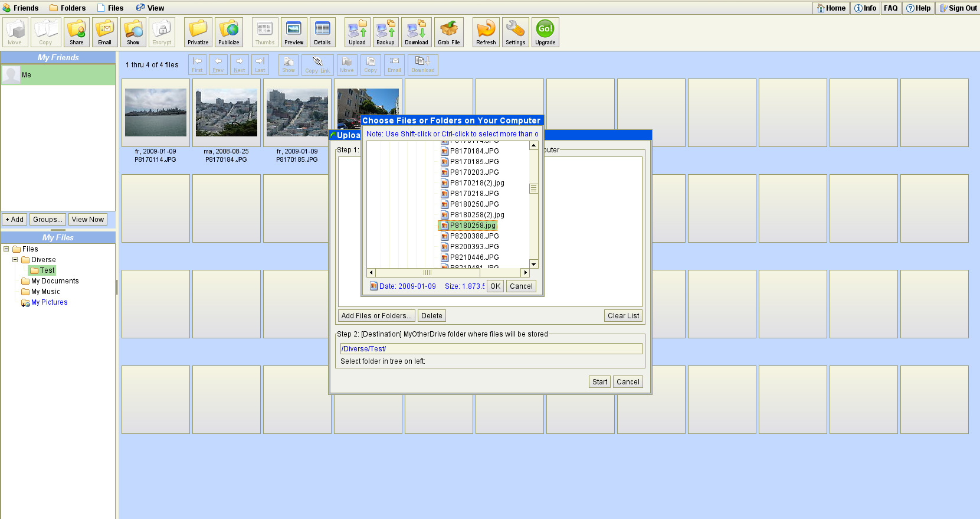
Task: Open the My Pictures folder
Action: (x=49, y=302)
